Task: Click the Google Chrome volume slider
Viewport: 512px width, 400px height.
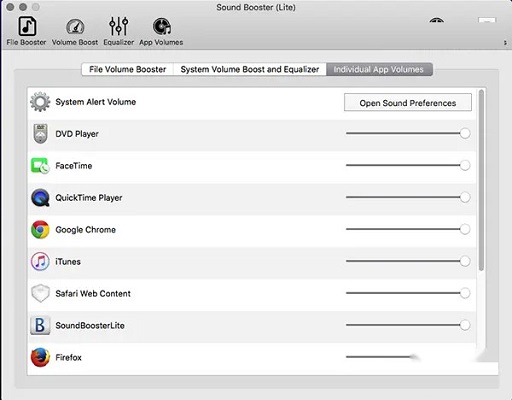Action: (408, 229)
